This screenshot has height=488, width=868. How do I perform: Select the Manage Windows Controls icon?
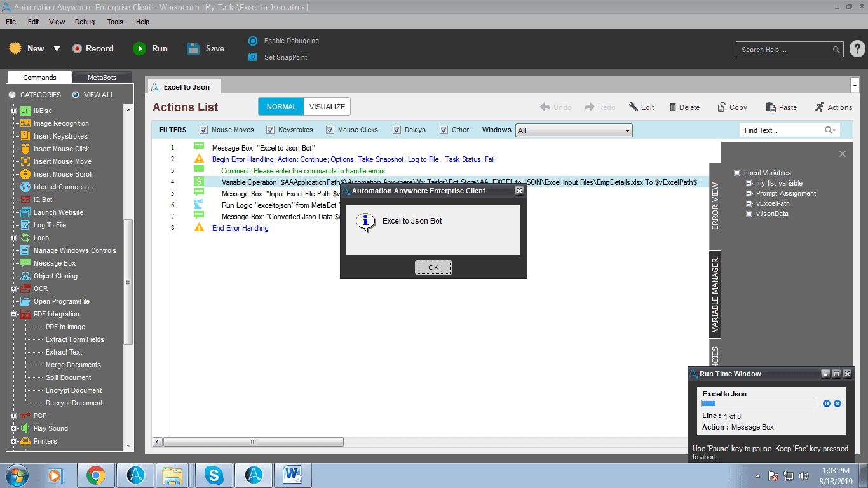click(x=25, y=250)
